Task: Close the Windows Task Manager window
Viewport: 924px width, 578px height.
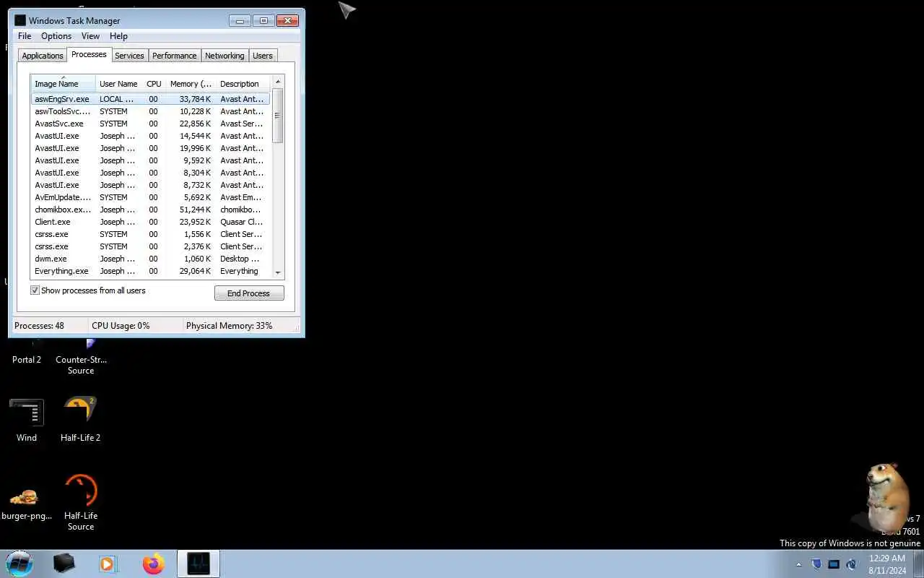Action: point(288,20)
